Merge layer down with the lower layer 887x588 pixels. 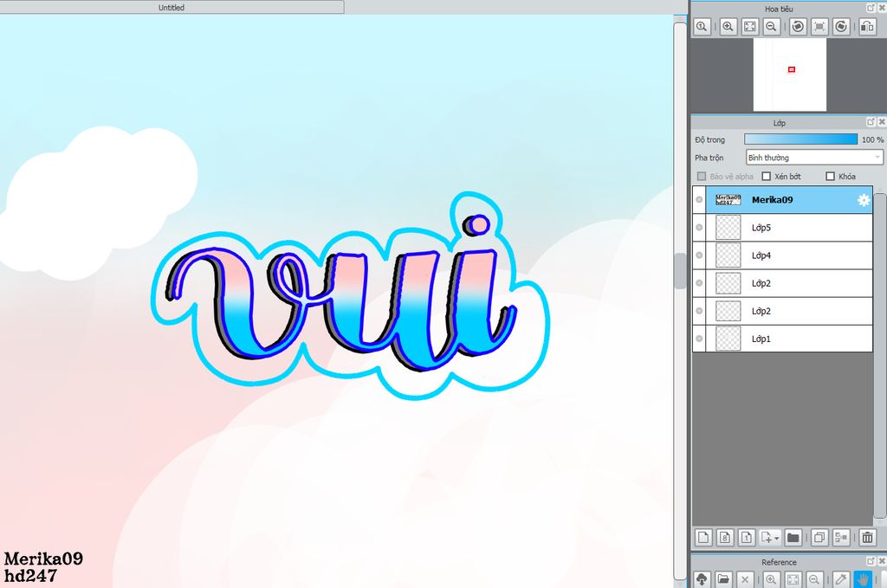(x=841, y=537)
